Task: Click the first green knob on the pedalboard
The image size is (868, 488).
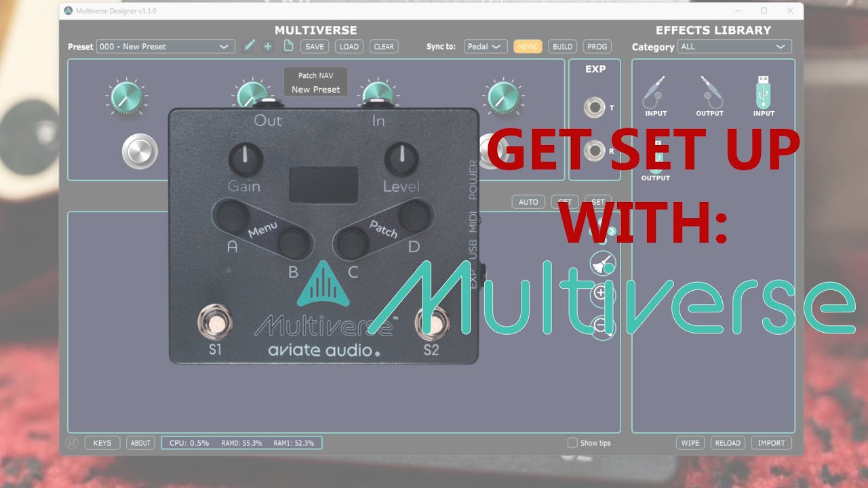Action: [126, 97]
